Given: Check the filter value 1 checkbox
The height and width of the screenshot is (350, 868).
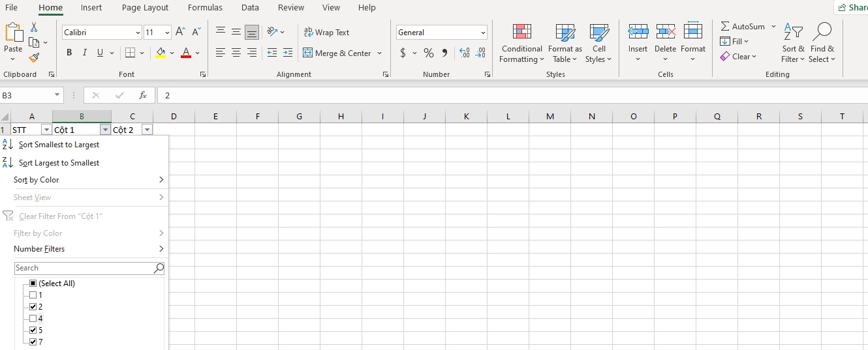Looking at the screenshot, I should tap(33, 295).
